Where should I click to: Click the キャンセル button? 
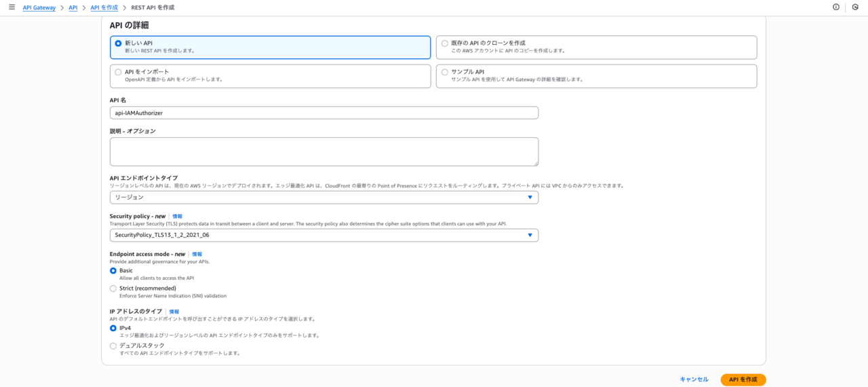[x=694, y=380]
